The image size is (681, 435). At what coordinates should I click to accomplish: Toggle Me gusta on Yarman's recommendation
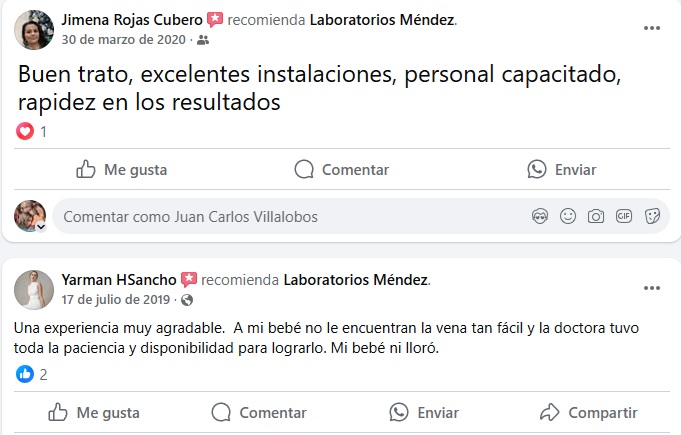tap(94, 412)
